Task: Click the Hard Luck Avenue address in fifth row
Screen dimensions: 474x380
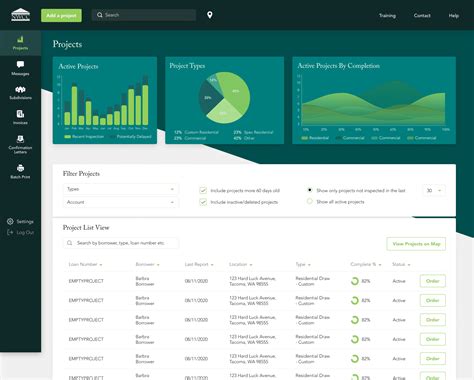Action: 252,358
